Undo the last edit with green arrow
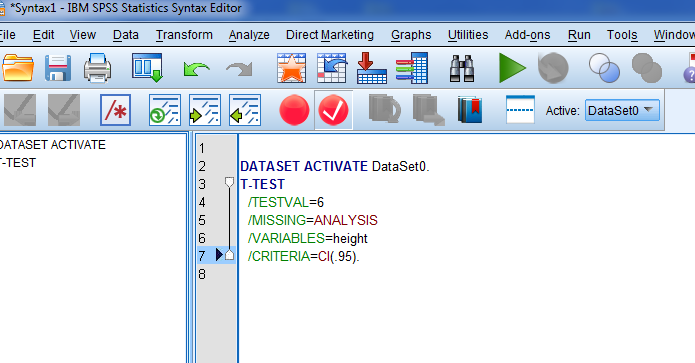695x363 pixels. click(x=196, y=69)
